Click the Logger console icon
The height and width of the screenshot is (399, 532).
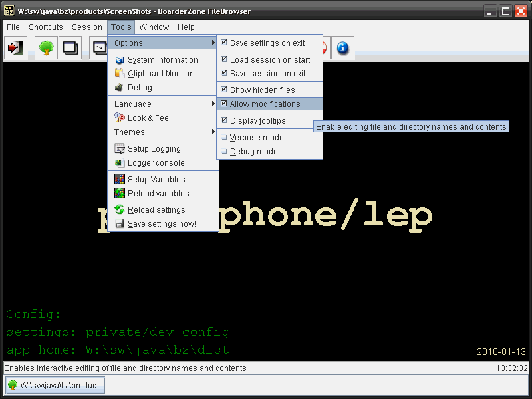tap(120, 163)
